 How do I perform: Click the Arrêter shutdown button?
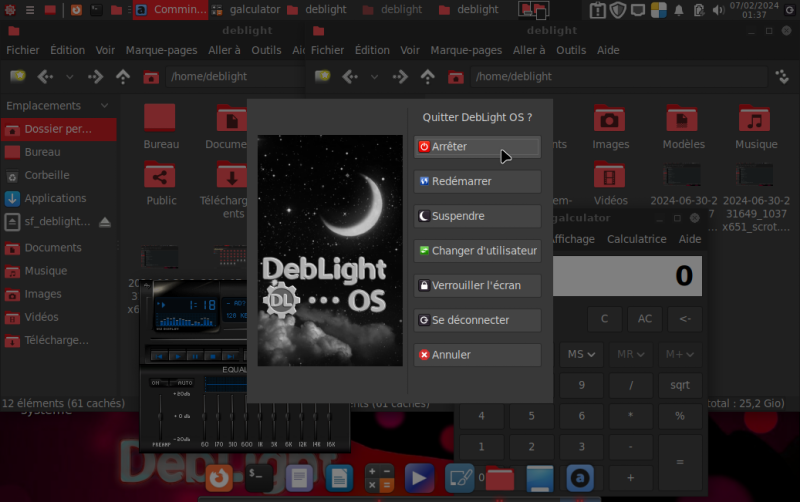point(477,147)
